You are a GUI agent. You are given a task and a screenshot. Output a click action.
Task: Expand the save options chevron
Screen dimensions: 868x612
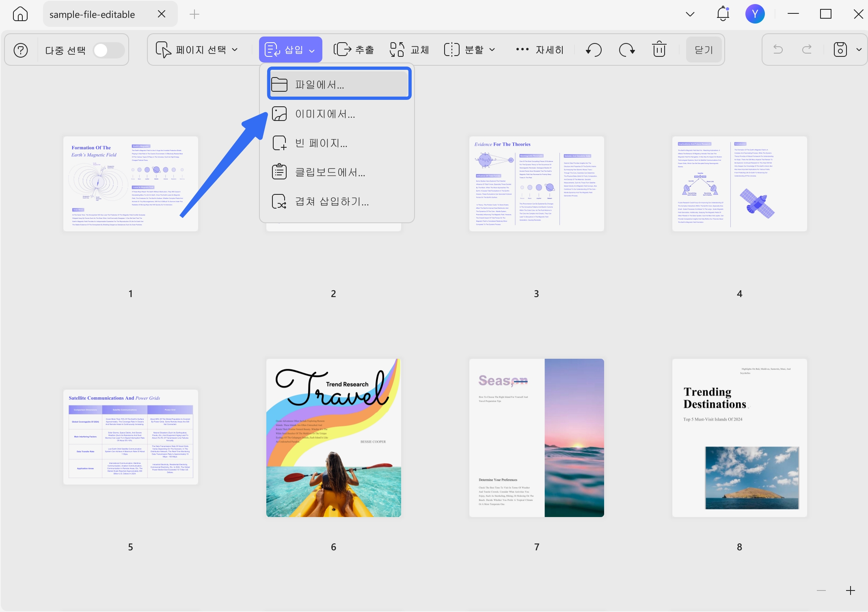859,50
